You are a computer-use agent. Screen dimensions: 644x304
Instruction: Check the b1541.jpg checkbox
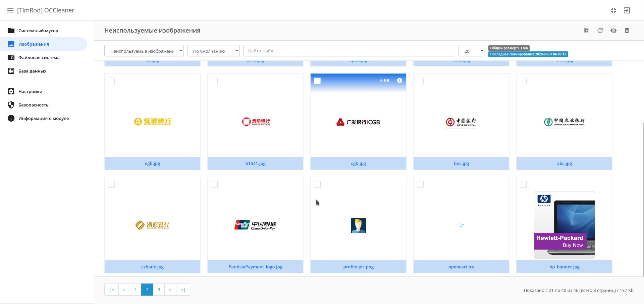(214, 81)
